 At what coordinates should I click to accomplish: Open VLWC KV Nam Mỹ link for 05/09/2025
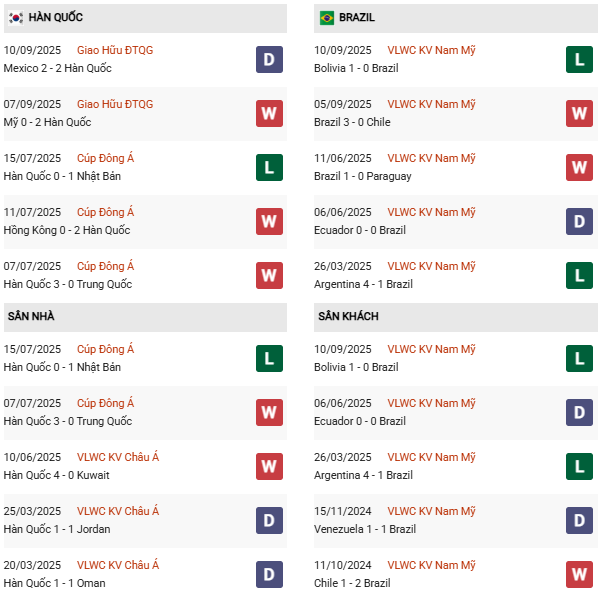[x=430, y=104]
